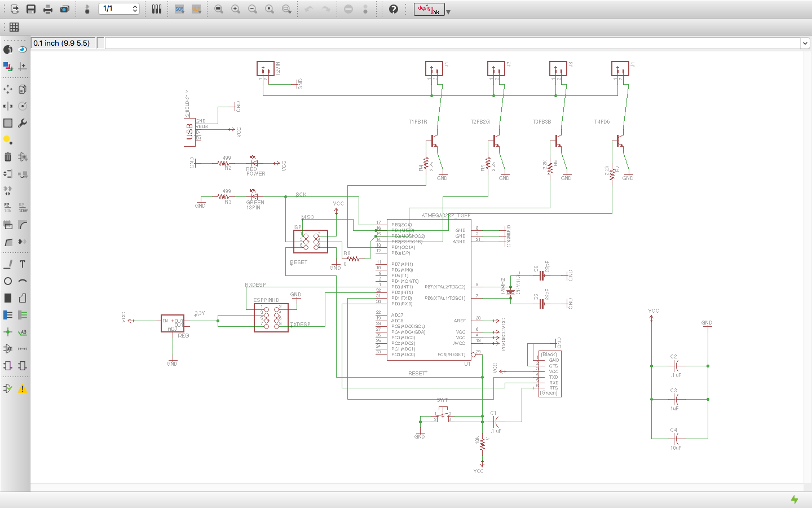Run a ULP with the ULP button

(196, 9)
